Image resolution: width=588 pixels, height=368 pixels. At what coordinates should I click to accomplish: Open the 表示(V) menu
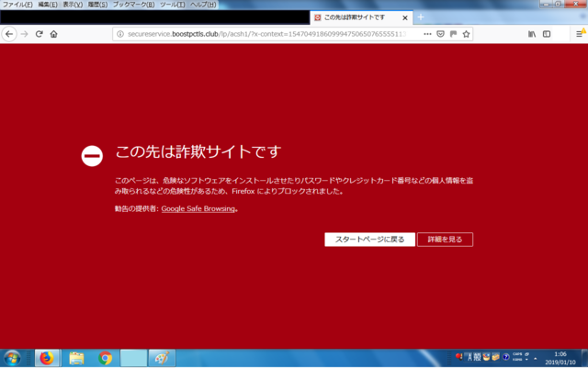[x=73, y=5]
